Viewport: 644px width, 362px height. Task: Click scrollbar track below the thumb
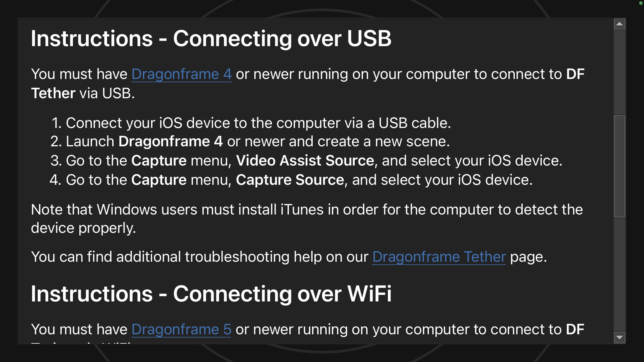[619, 275]
